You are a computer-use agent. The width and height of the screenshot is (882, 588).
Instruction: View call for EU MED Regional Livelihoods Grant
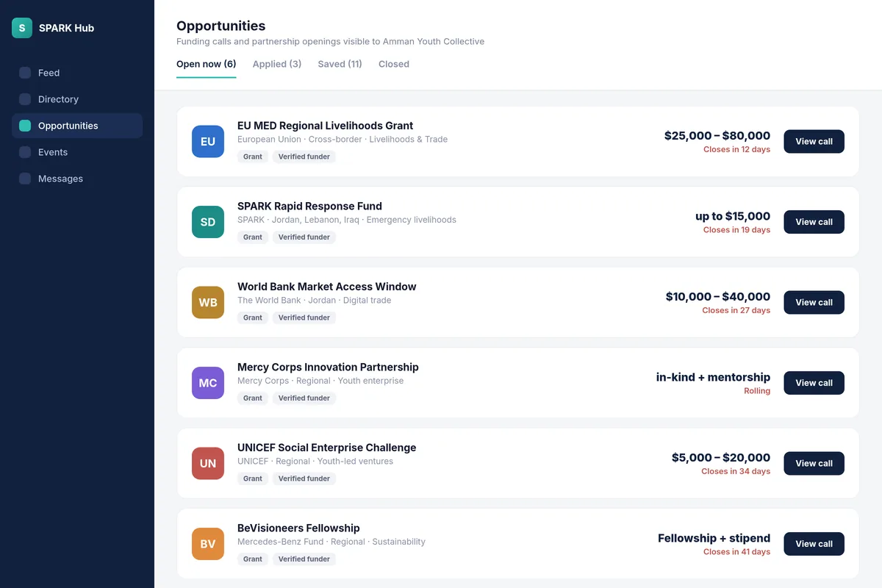click(814, 141)
